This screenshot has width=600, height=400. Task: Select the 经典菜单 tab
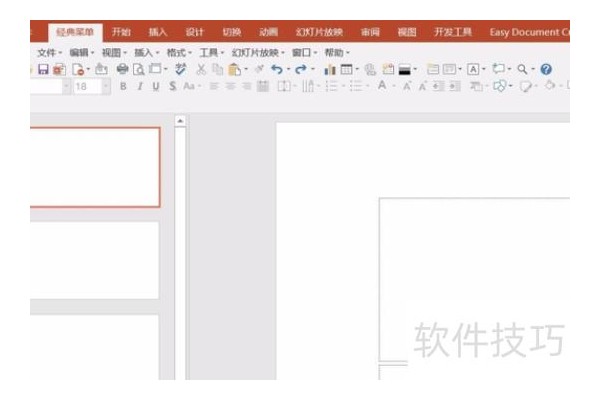75,32
